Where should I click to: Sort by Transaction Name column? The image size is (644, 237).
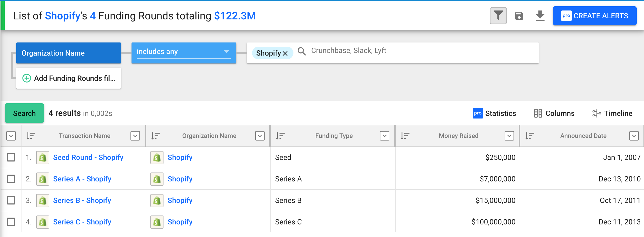point(31,136)
